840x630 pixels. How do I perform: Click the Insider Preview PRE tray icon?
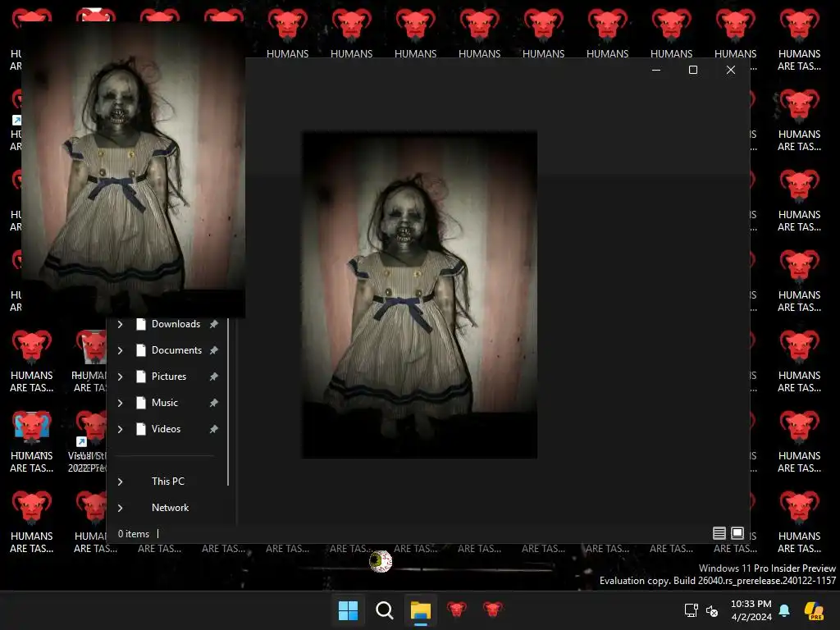[x=815, y=610]
